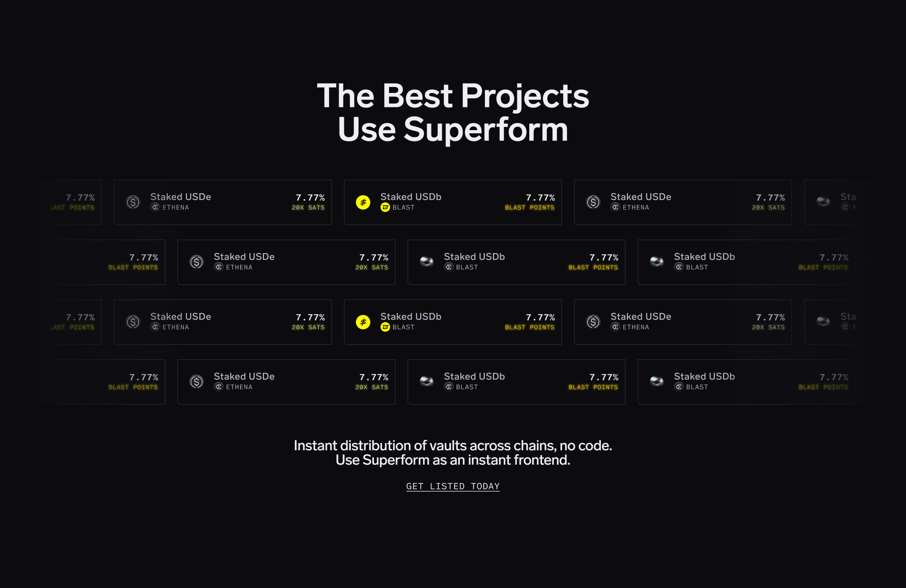Open the GET LISTED TODAY link

pos(453,486)
